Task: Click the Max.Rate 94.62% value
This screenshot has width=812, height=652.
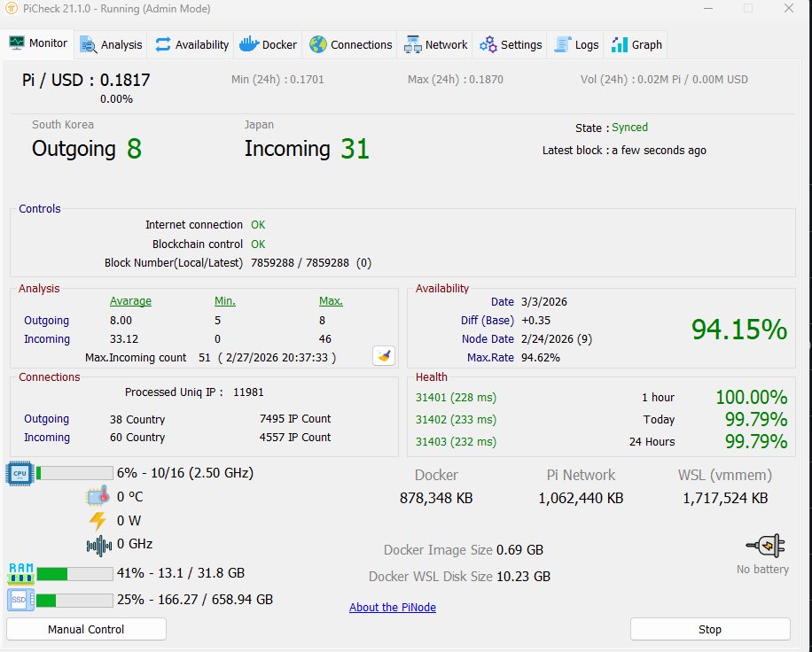Action: click(540, 358)
